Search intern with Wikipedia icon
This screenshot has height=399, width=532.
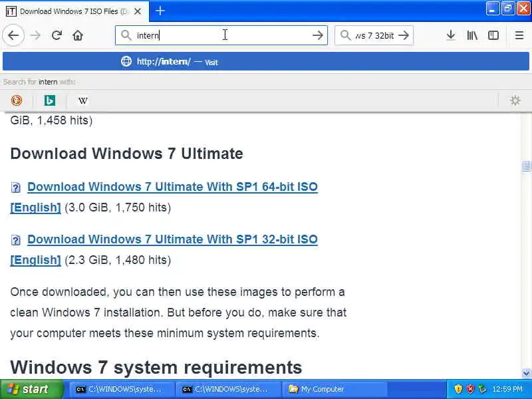coord(82,100)
